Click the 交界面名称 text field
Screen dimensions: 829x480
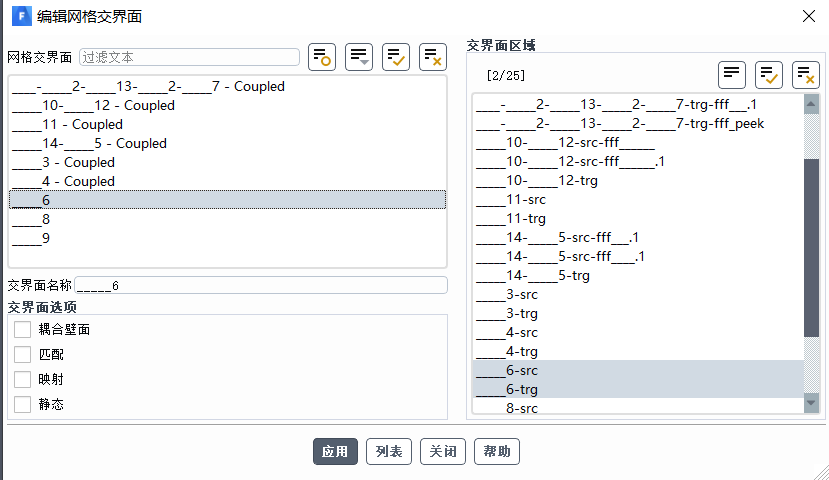pyautogui.click(x=260, y=286)
